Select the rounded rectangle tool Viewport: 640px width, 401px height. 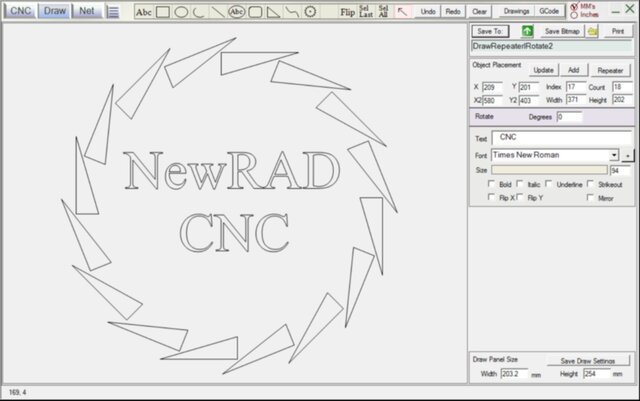tap(255, 12)
